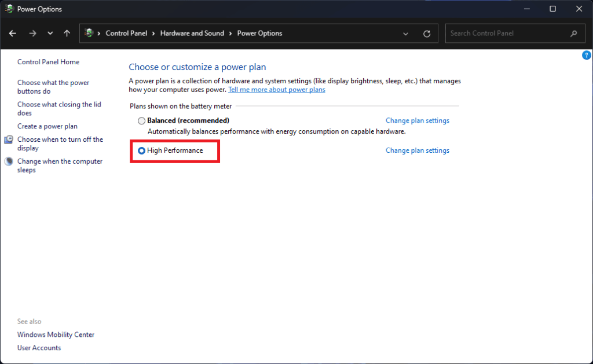Open Control Panel help via the question mark icon
Viewport: 593px width, 364px height.
[x=586, y=54]
